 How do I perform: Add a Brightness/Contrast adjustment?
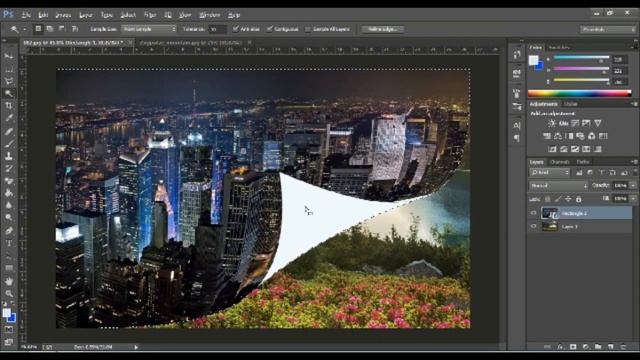click(552, 123)
